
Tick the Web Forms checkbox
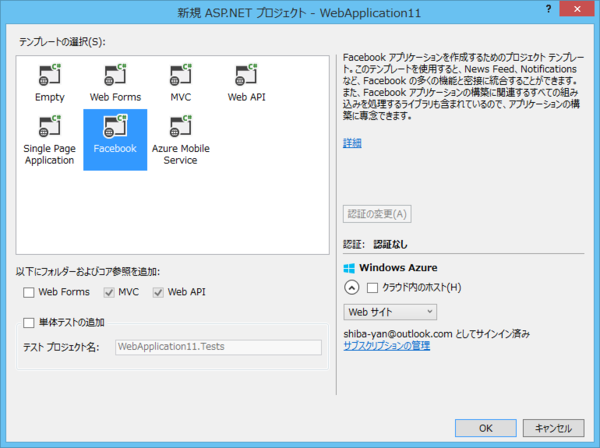tap(29, 292)
